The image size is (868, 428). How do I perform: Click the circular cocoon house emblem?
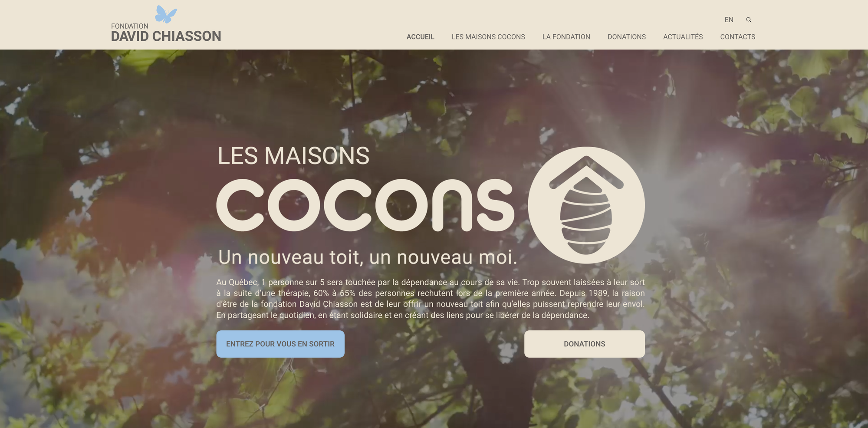(586, 205)
